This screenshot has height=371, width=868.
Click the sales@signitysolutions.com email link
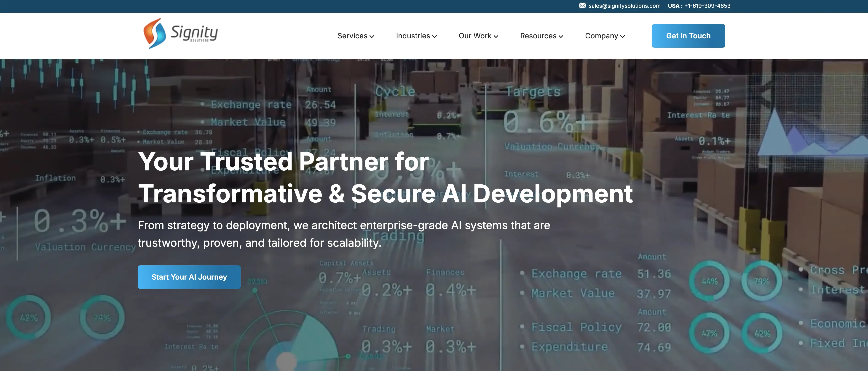point(624,6)
